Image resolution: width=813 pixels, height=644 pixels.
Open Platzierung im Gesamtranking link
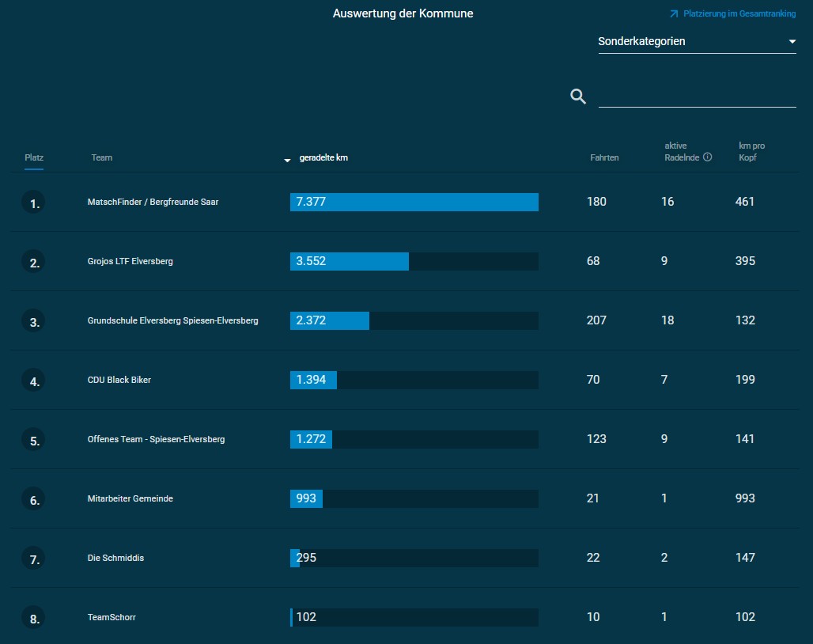click(x=739, y=14)
